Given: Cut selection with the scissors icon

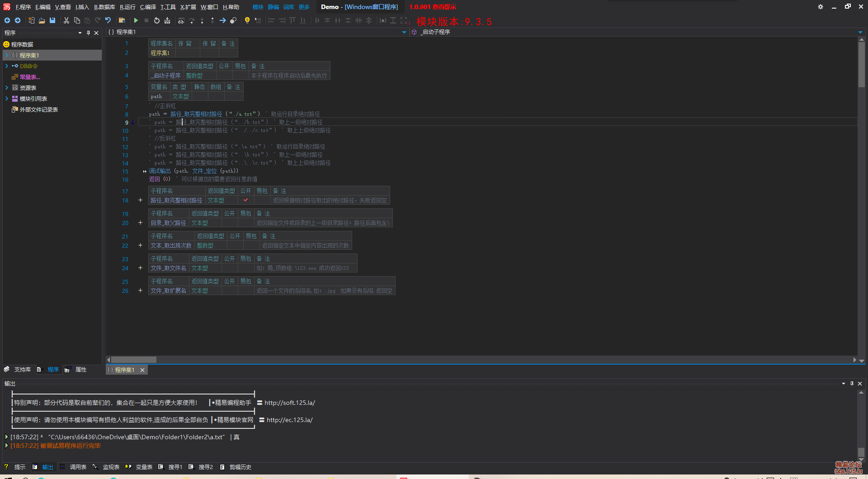Looking at the screenshot, I should (x=66, y=20).
